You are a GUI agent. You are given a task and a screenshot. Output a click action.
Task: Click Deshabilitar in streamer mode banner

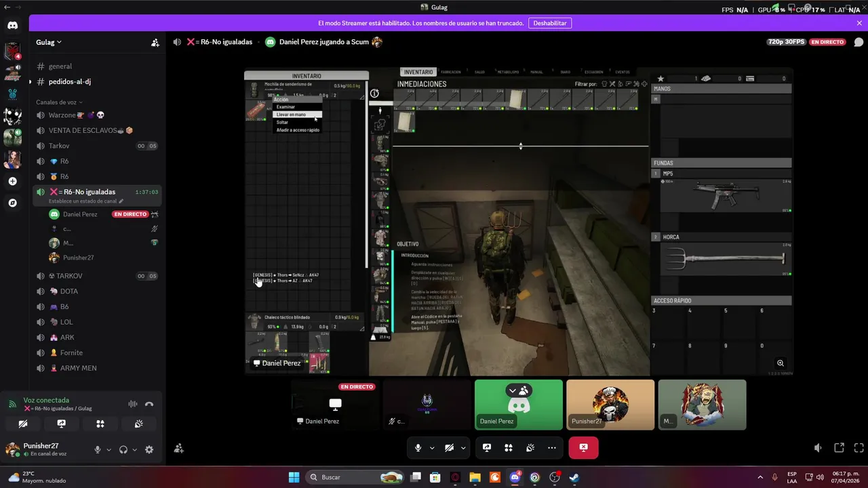[x=549, y=23]
